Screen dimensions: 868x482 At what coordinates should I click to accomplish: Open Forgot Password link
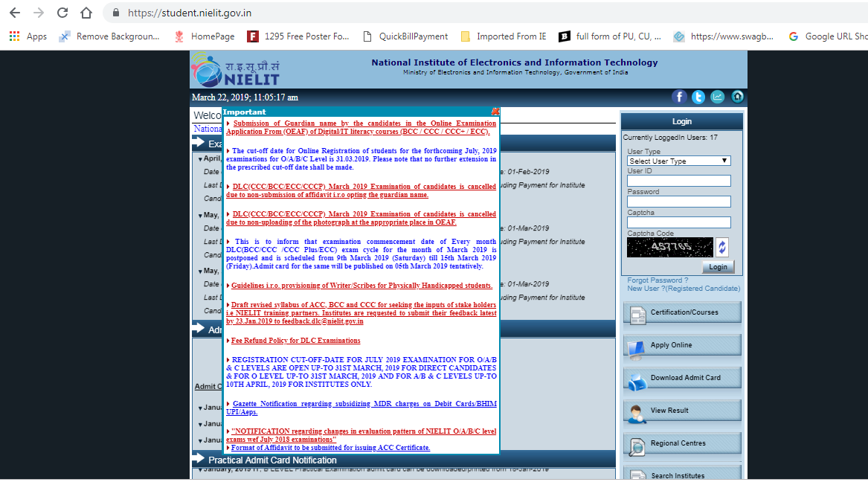(657, 280)
